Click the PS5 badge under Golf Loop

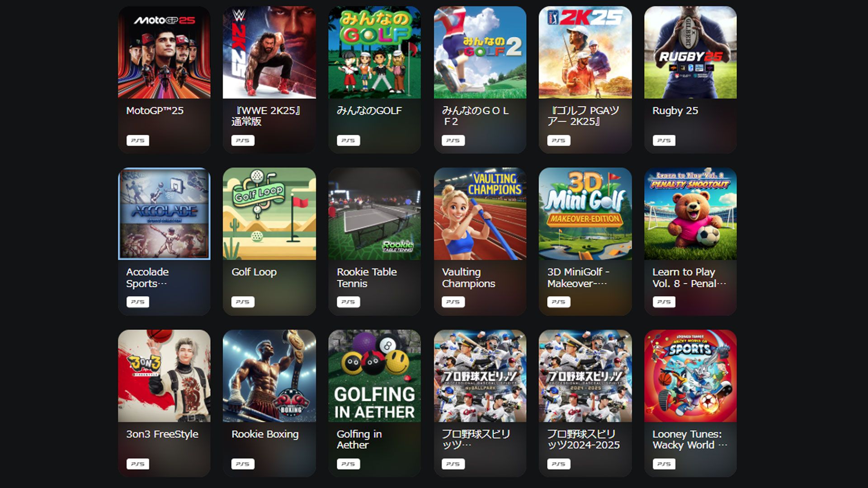click(x=243, y=302)
